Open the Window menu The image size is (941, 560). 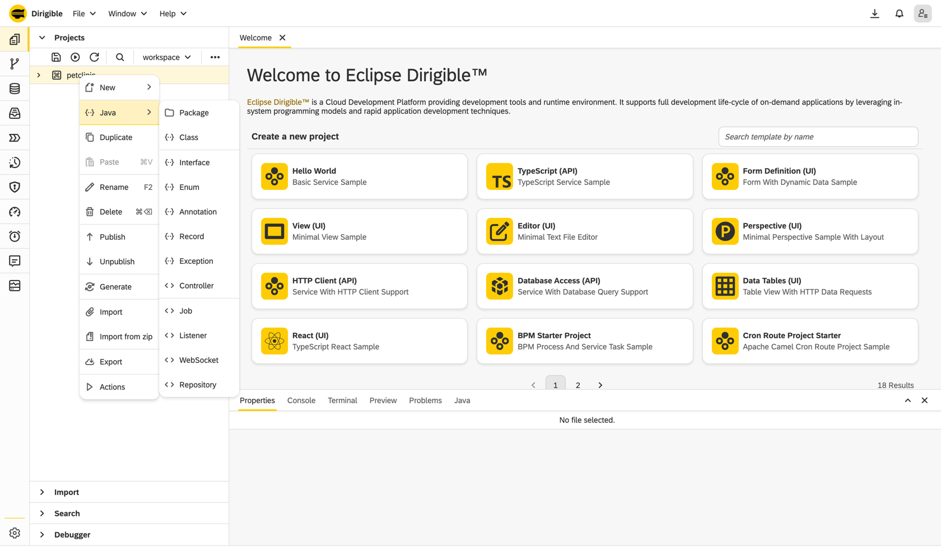(128, 13)
